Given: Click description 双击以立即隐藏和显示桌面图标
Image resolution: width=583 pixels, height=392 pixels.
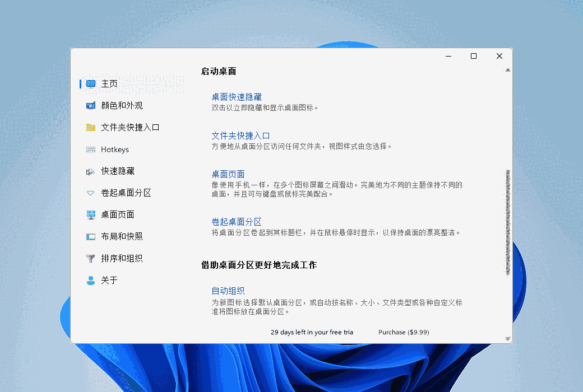Looking at the screenshot, I should (x=265, y=108).
